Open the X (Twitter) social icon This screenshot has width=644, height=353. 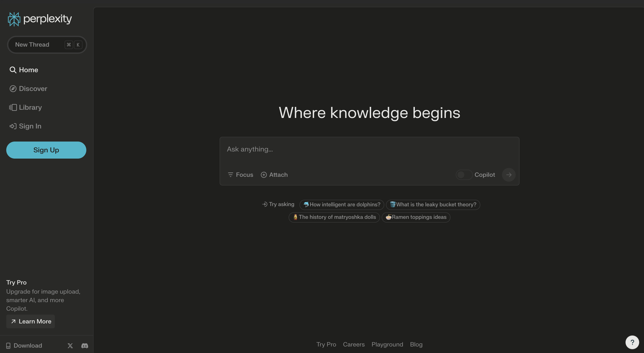[x=70, y=346]
